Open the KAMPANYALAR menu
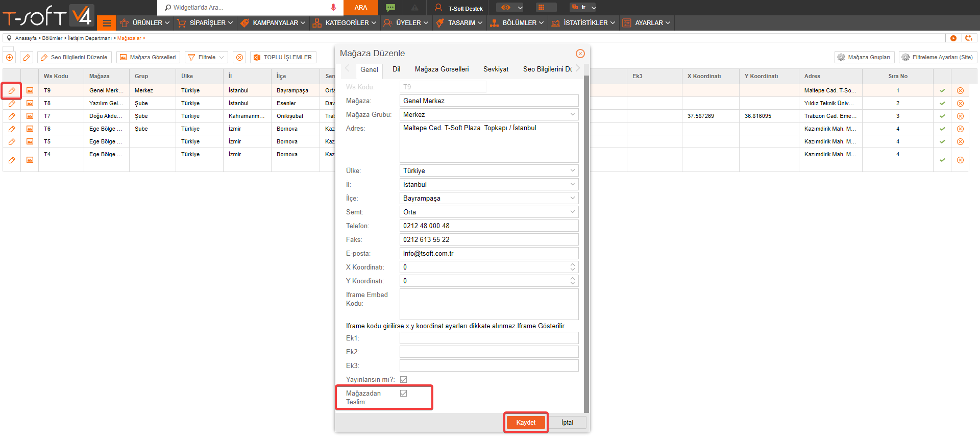980x440 pixels. point(273,23)
